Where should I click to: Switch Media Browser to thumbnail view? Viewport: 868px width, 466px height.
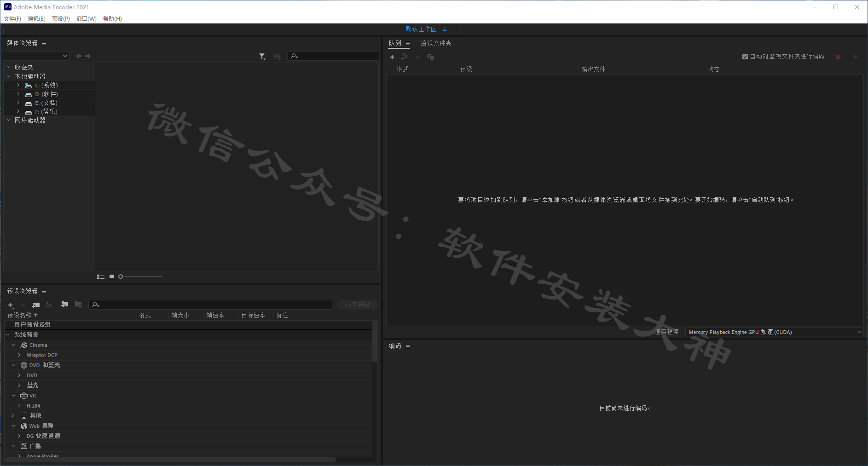point(112,276)
